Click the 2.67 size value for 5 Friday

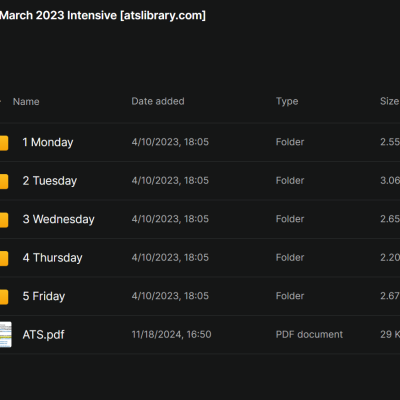390,296
